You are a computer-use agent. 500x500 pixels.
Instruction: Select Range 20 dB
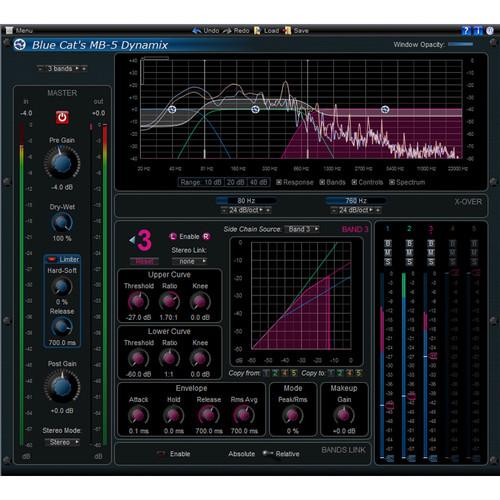pos(236,182)
